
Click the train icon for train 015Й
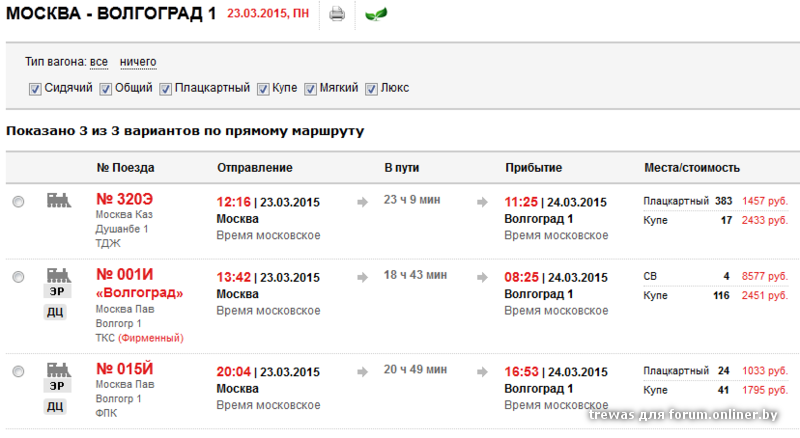pos(59,370)
